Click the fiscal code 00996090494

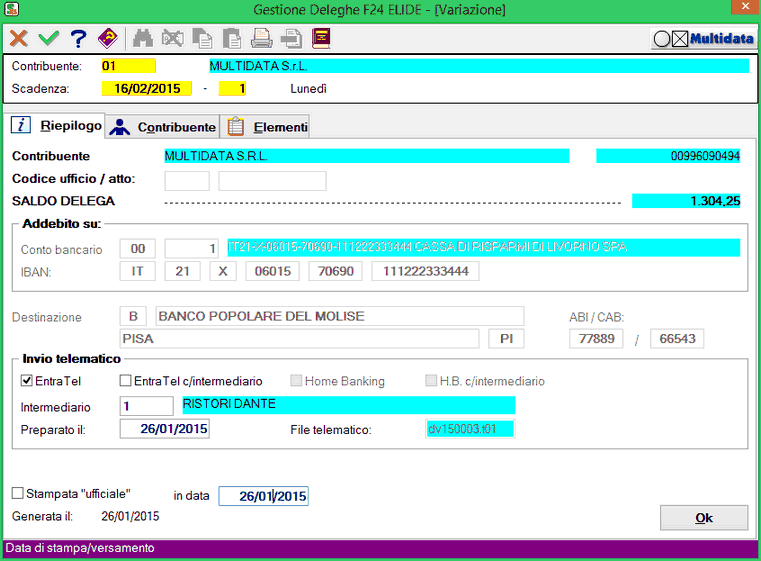pyautogui.click(x=668, y=156)
